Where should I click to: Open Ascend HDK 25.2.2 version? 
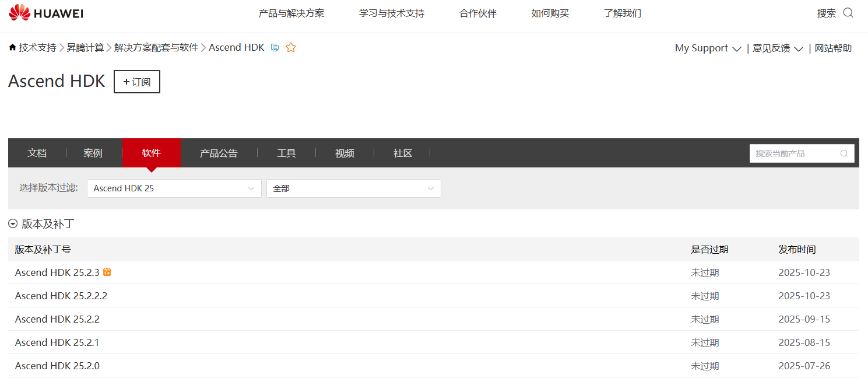pos(57,319)
